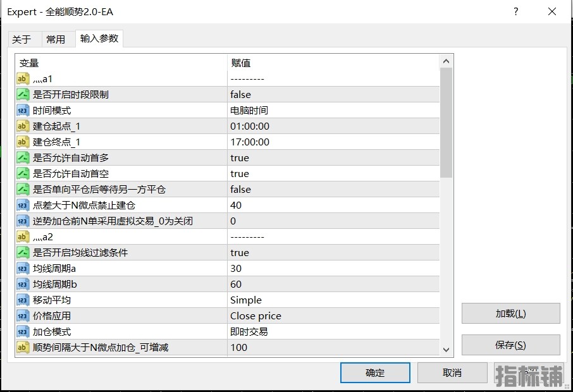This screenshot has width=573, height=392.
Task: Select the 移动平均 row label
Action: [x=52, y=300]
